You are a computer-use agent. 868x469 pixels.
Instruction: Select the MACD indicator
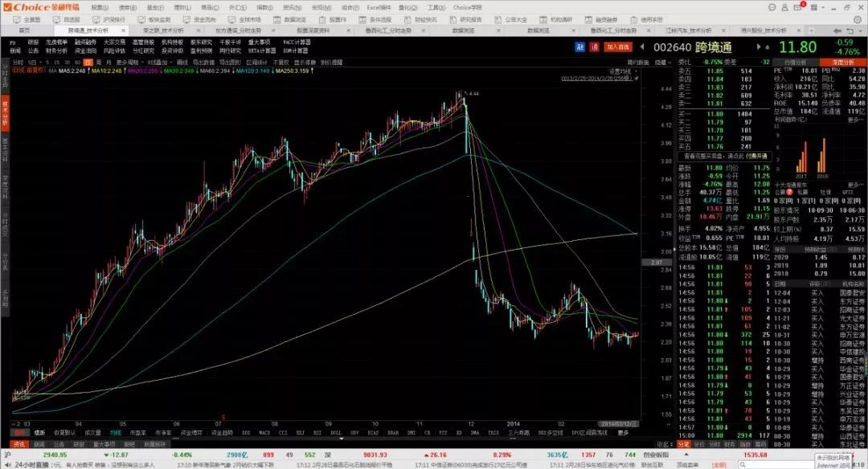264,433
